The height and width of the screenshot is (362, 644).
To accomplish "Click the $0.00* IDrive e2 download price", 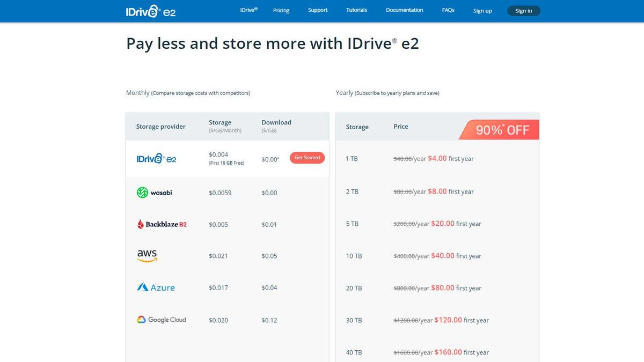I will [x=270, y=159].
